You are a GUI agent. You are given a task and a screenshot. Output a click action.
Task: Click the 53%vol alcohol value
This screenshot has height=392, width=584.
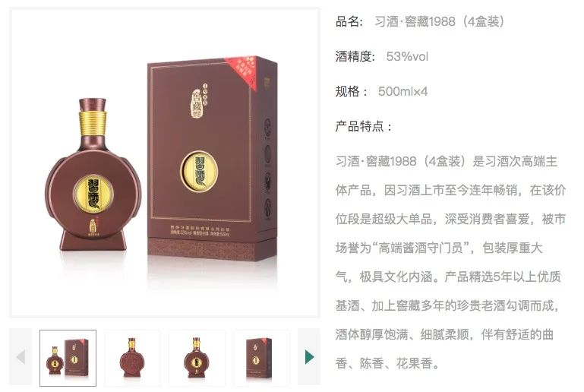pyautogui.click(x=407, y=57)
